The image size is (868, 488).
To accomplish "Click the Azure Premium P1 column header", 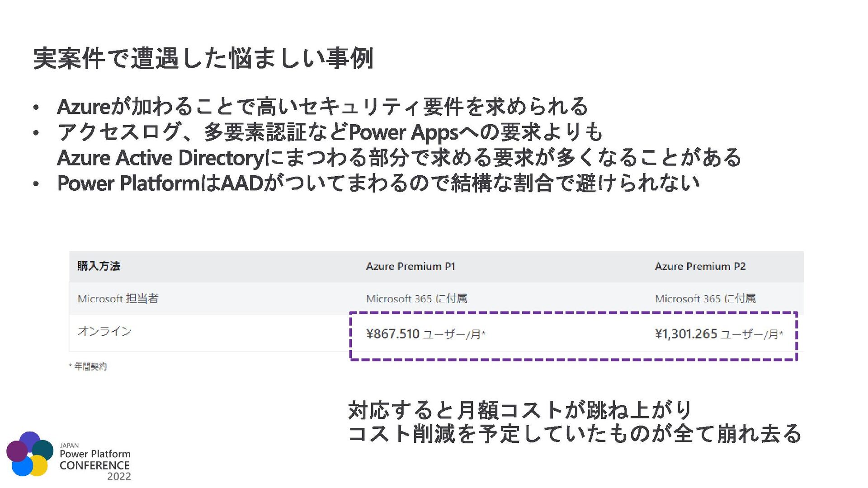I will coord(410,266).
